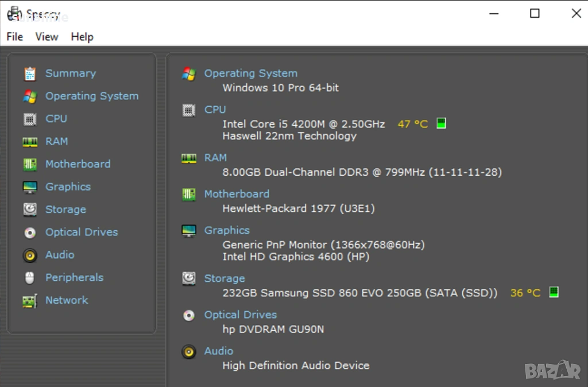Open the File menu
The height and width of the screenshot is (387, 588).
(15, 37)
